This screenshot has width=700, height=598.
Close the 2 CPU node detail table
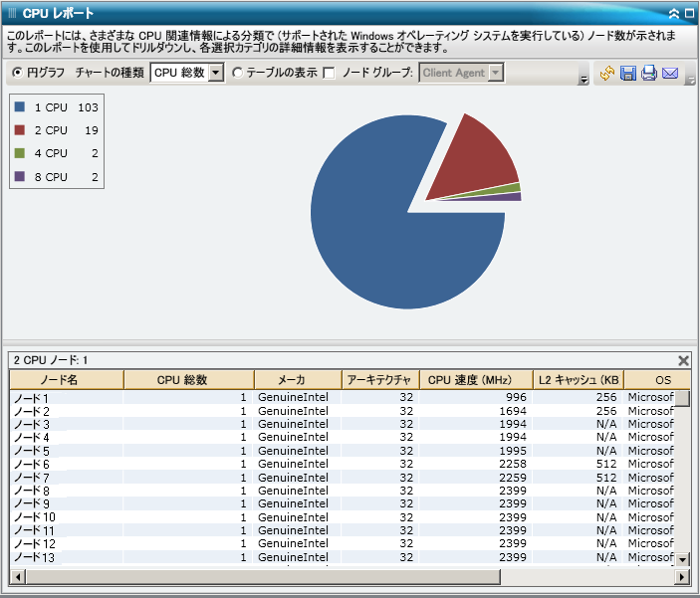point(683,360)
